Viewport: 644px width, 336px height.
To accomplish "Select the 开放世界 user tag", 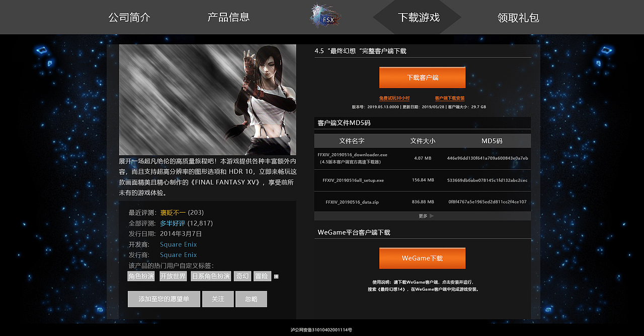I will tap(173, 276).
